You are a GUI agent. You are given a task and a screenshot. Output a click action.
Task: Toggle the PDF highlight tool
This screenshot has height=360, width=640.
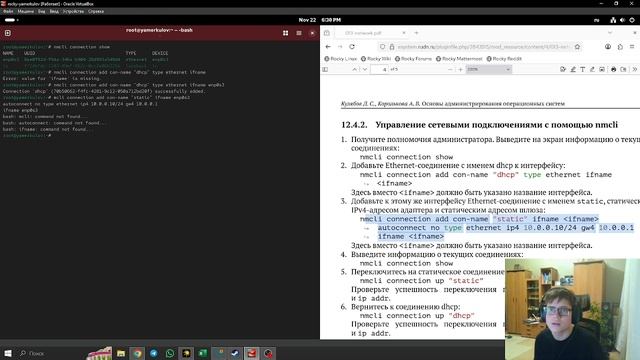[x=573, y=69]
